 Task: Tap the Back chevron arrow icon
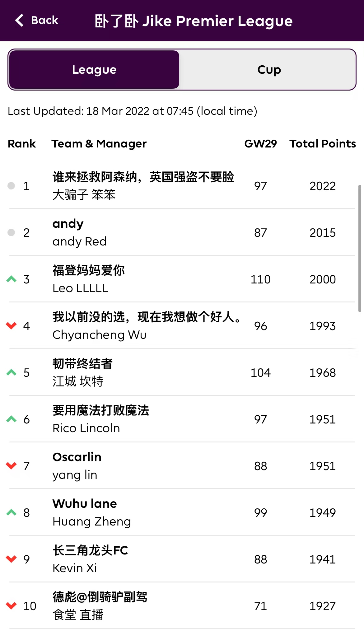point(19,21)
